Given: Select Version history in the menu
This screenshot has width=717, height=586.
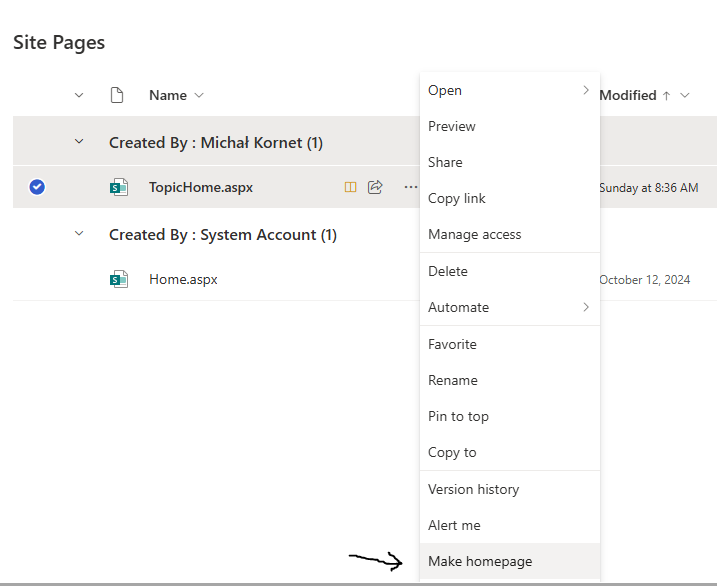Looking at the screenshot, I should (x=473, y=489).
